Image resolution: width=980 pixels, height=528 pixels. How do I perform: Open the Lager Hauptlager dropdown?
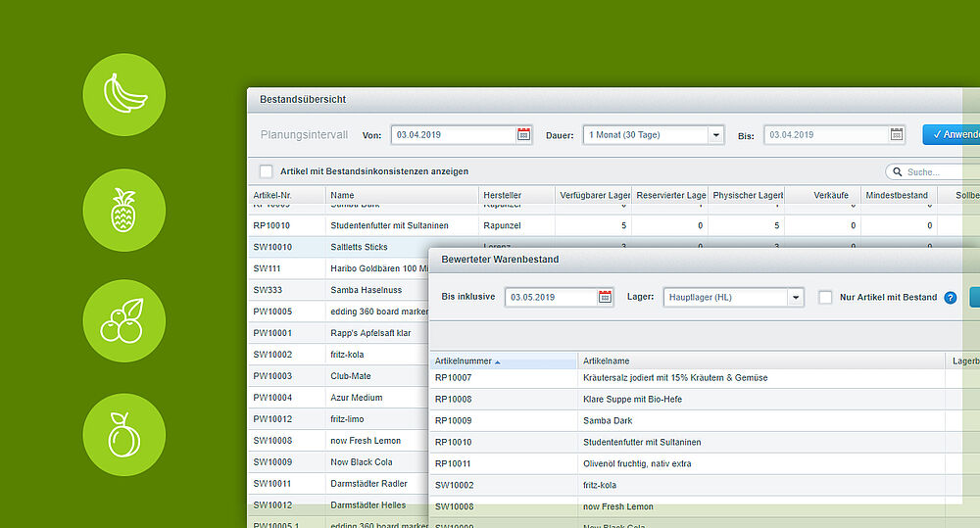pyautogui.click(x=796, y=298)
